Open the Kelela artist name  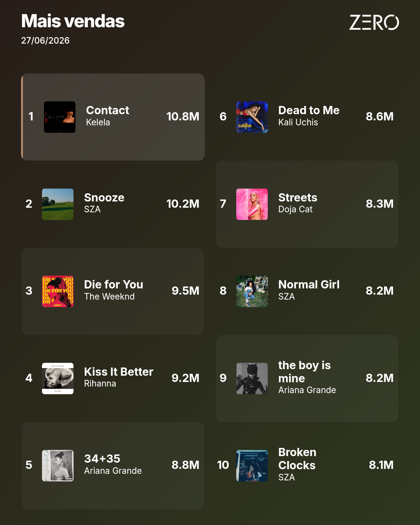pos(98,122)
